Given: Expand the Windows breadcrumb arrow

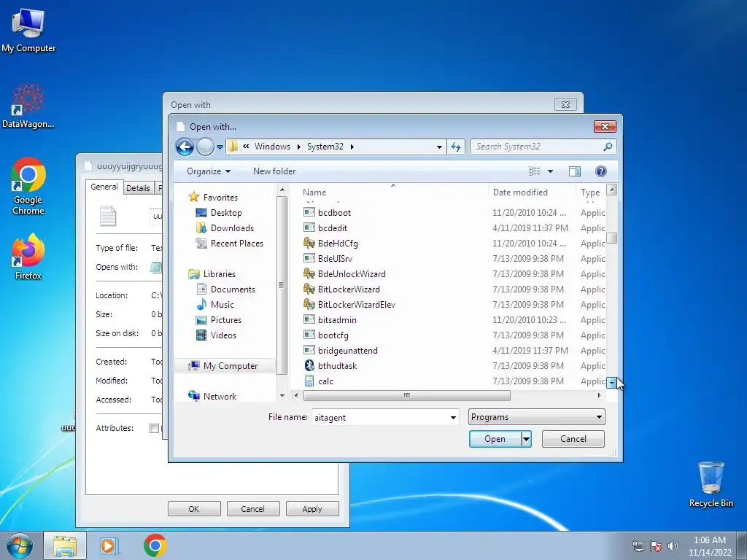Looking at the screenshot, I should [x=298, y=147].
